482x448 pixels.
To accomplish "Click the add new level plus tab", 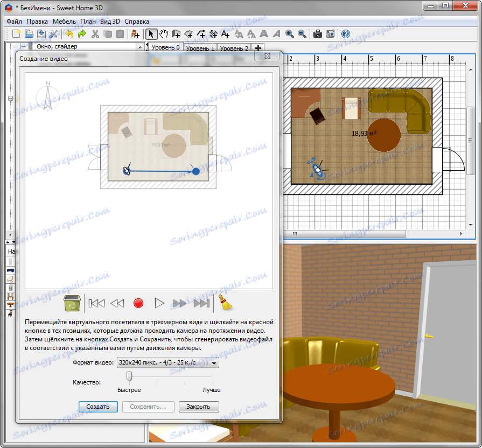I will (258, 48).
